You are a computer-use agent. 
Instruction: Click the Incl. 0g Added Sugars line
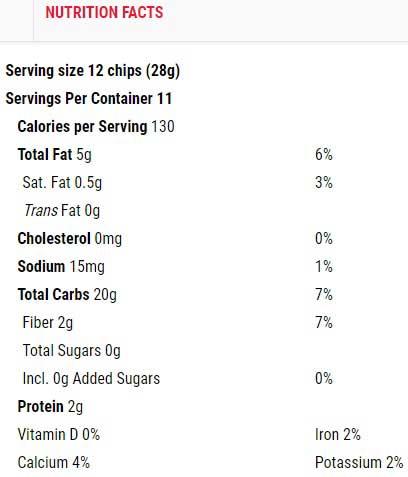pyautogui.click(x=91, y=379)
